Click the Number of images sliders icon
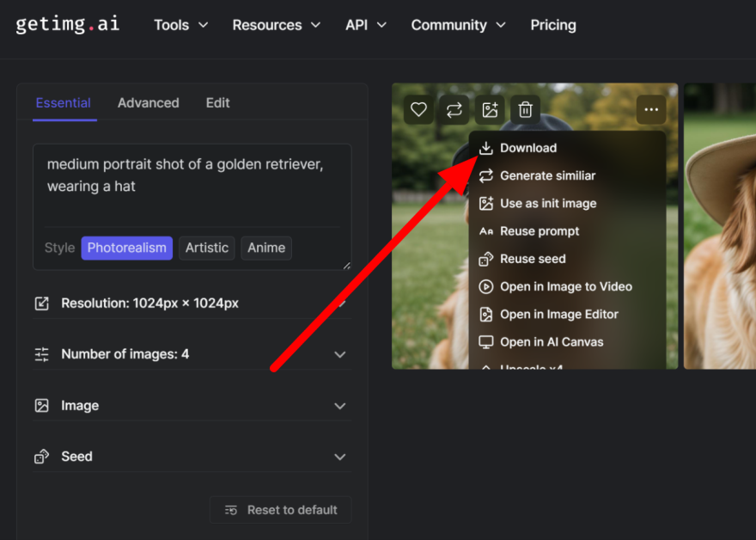Image resolution: width=756 pixels, height=540 pixels. coord(42,354)
